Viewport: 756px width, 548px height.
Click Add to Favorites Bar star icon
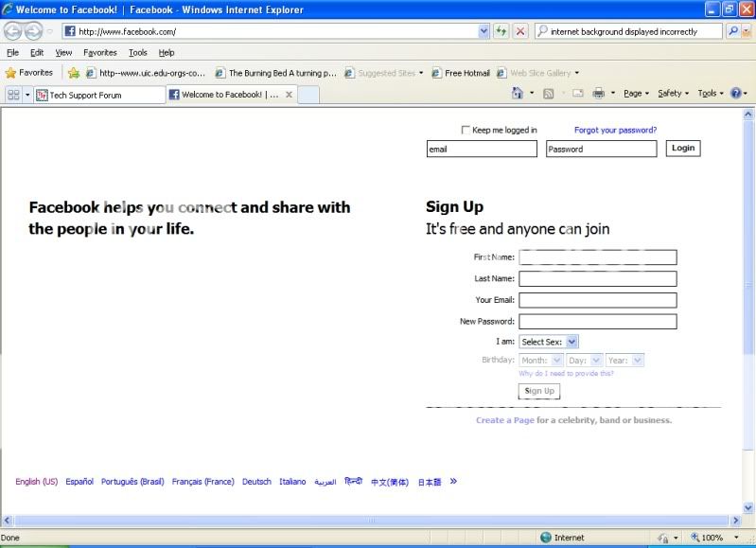(x=74, y=73)
